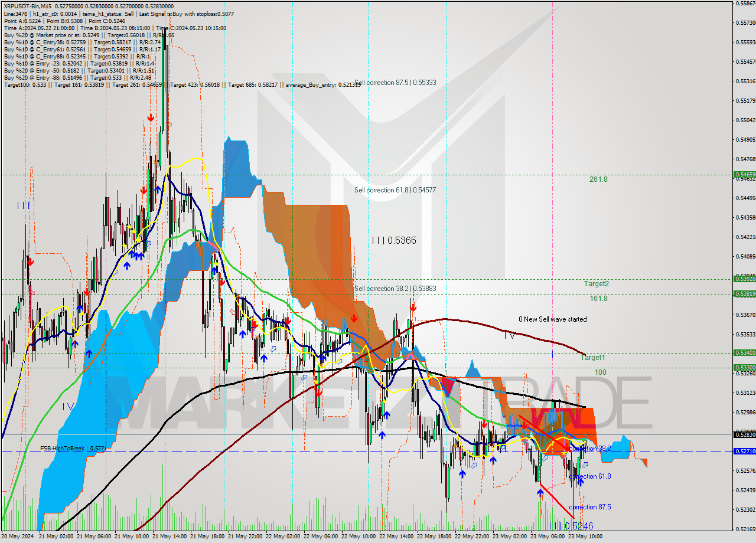The height and width of the screenshot is (543, 756).
Task: Click the green '161.8' level label
Action: [598, 299]
